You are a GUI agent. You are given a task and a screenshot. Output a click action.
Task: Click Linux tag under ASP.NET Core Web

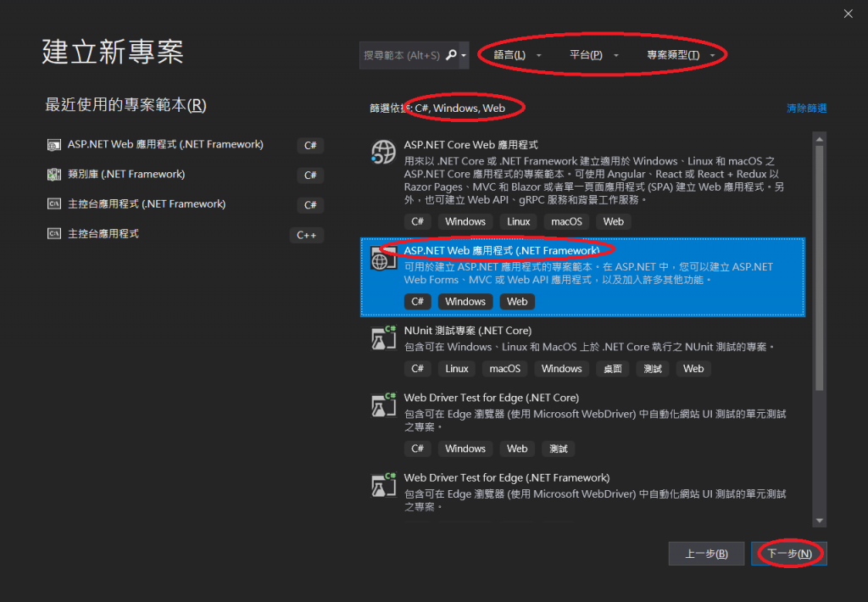(518, 221)
